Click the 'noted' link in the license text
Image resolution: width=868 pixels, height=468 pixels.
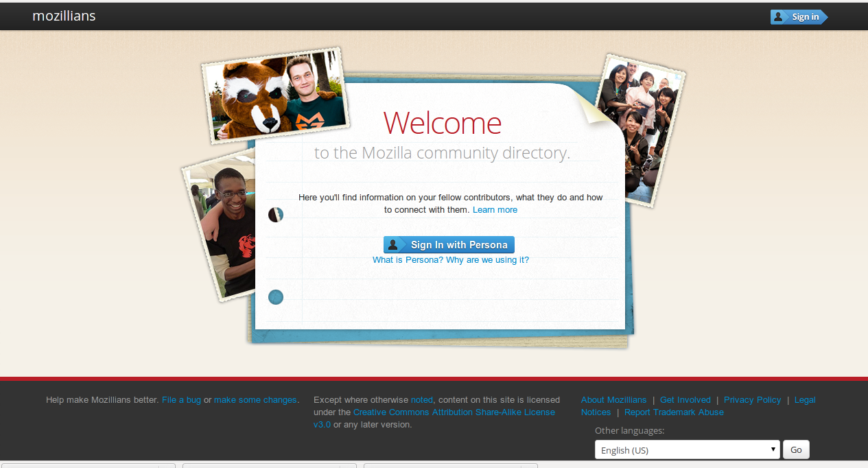pos(422,400)
